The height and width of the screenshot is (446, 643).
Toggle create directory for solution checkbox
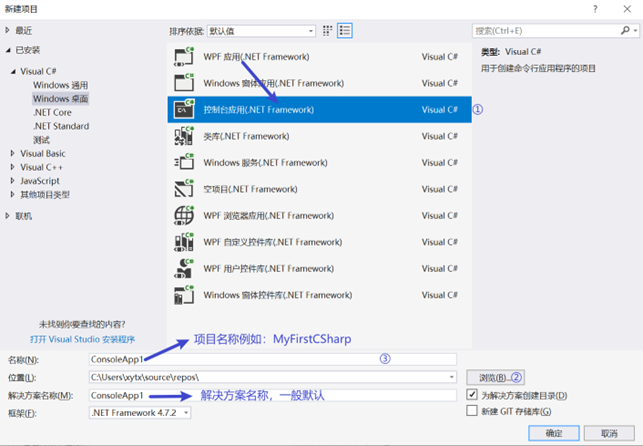tap(472, 395)
